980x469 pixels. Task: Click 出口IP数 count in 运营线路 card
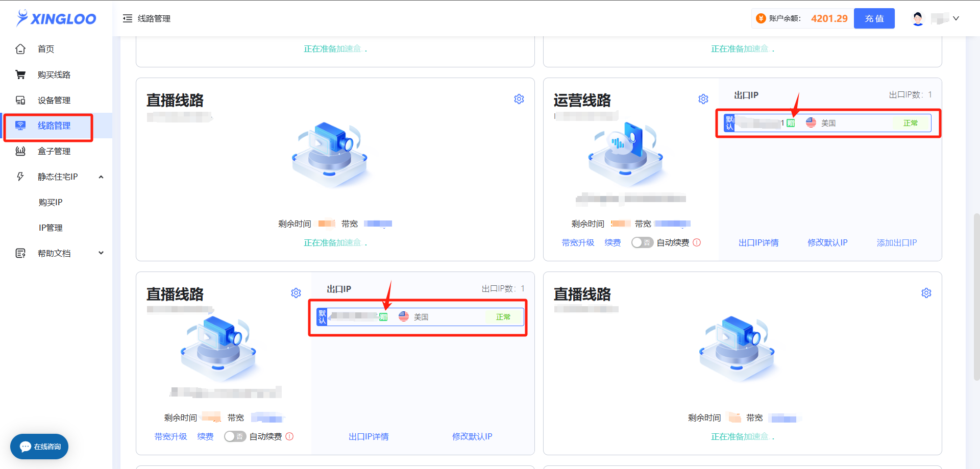[911, 94]
